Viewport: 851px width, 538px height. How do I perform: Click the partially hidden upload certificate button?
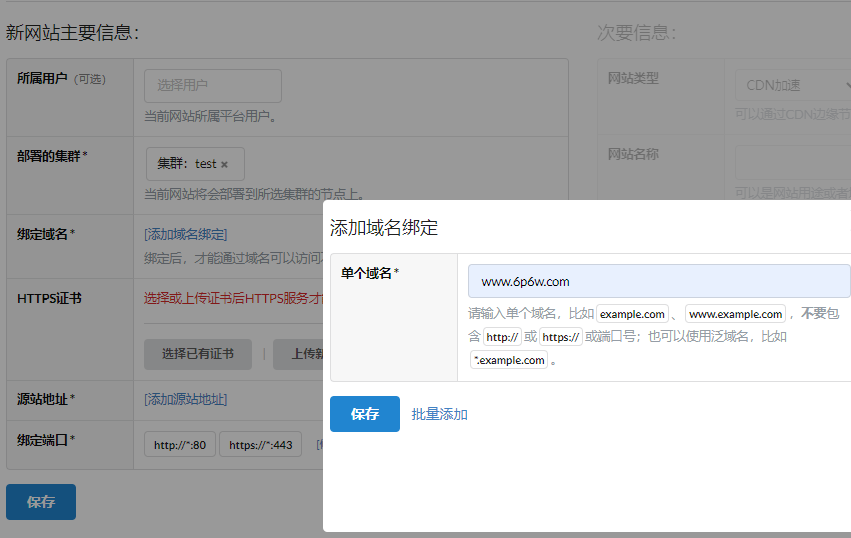click(x=299, y=353)
